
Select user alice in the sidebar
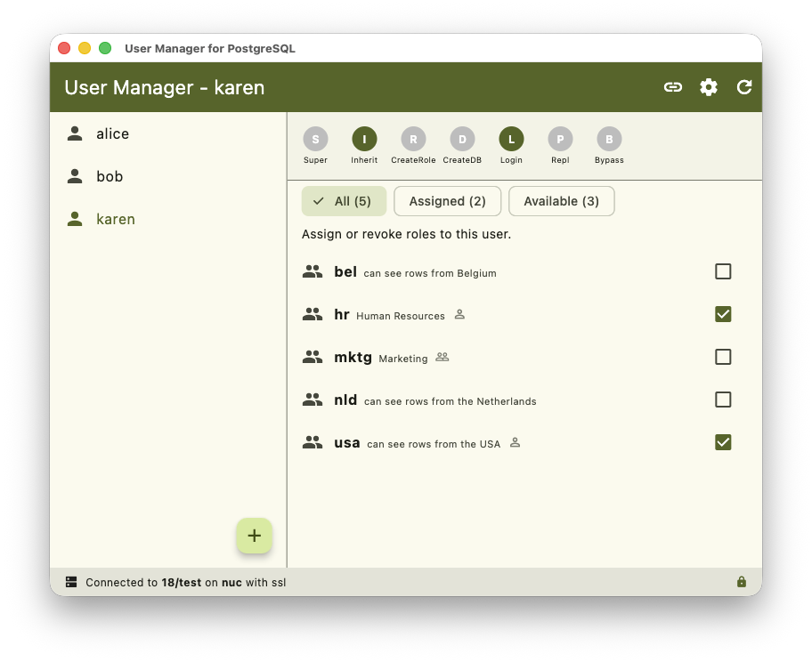[168, 133]
